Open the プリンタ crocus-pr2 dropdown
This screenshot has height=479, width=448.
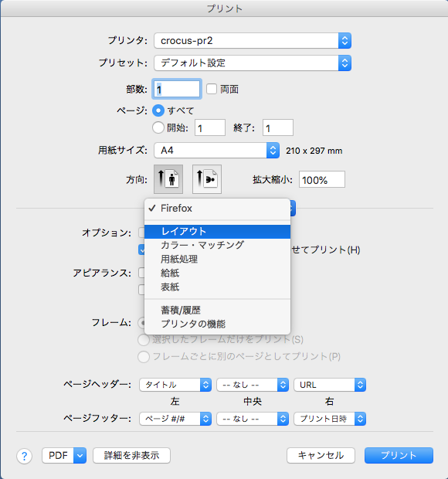pyautogui.click(x=253, y=41)
